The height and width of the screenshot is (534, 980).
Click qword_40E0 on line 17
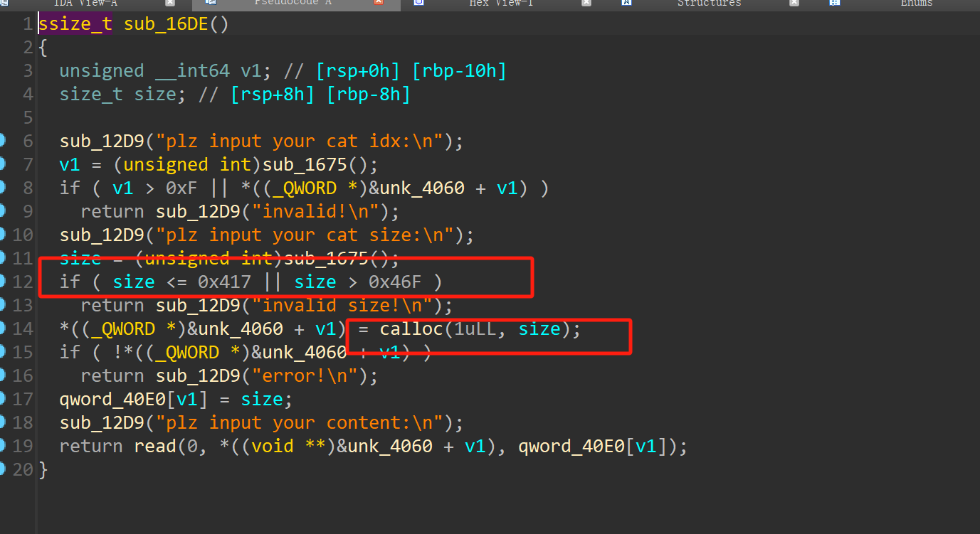(112, 400)
